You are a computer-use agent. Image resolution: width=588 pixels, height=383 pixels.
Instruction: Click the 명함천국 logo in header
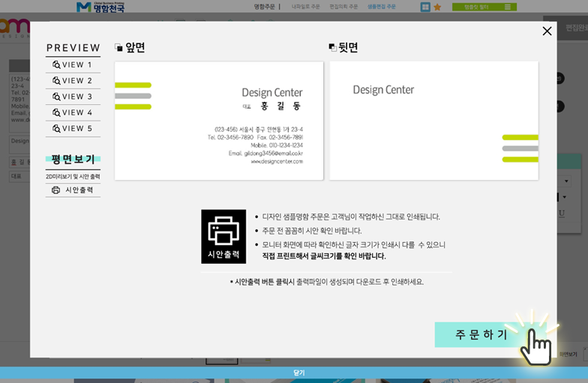pos(100,7)
